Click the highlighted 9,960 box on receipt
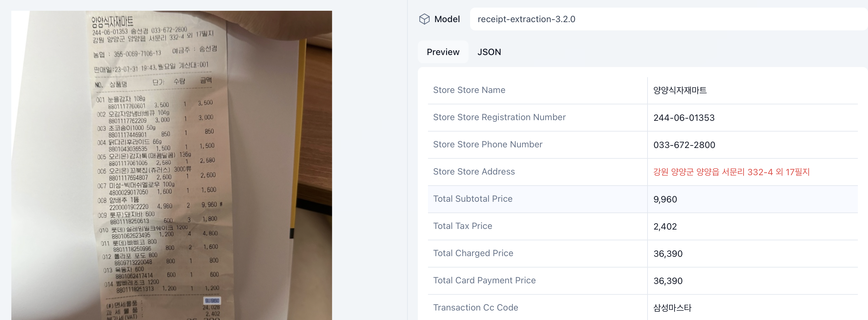The width and height of the screenshot is (868, 320). pyautogui.click(x=212, y=300)
